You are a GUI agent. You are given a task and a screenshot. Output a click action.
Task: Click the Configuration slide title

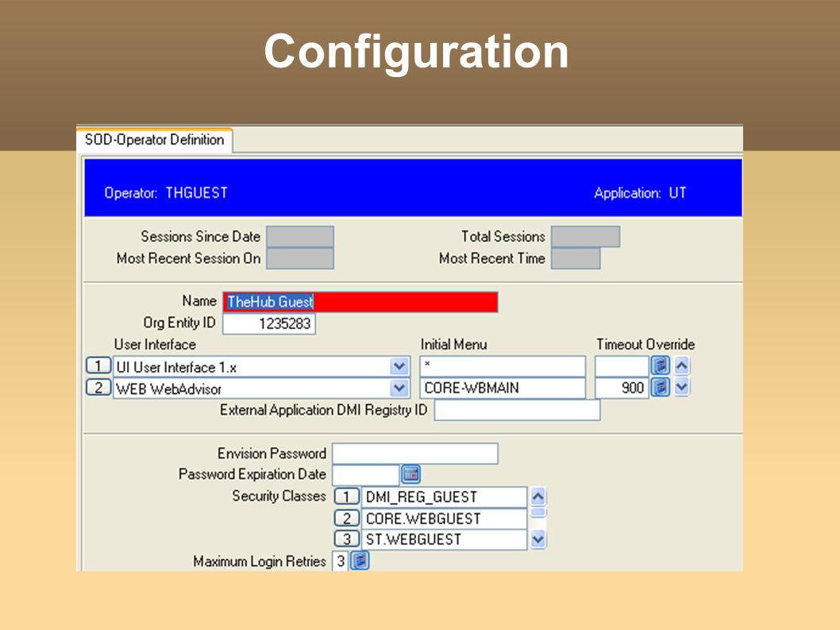coord(416,52)
